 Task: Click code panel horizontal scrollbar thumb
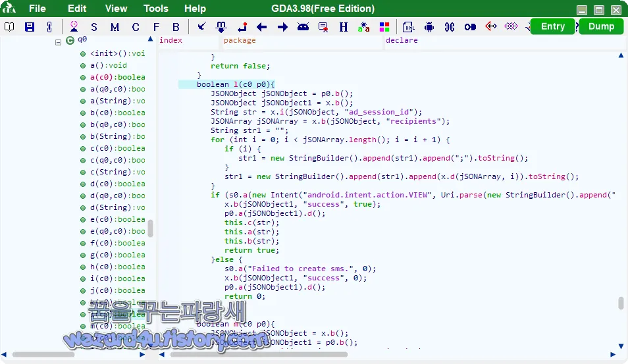[259, 354]
